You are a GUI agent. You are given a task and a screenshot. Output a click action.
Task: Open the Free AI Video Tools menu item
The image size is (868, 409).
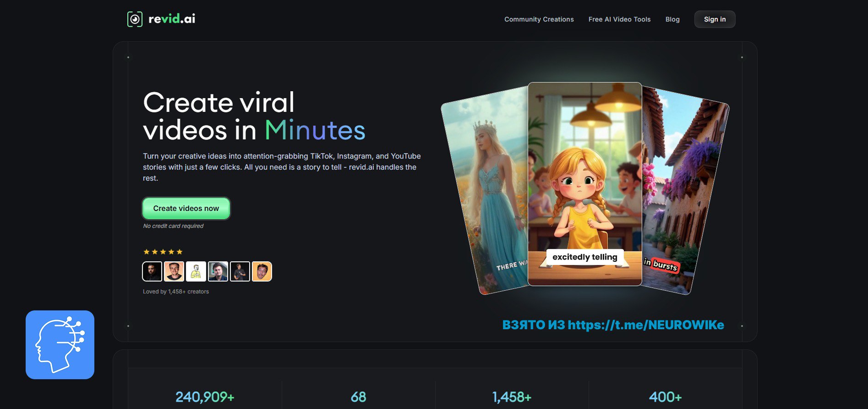pyautogui.click(x=619, y=19)
